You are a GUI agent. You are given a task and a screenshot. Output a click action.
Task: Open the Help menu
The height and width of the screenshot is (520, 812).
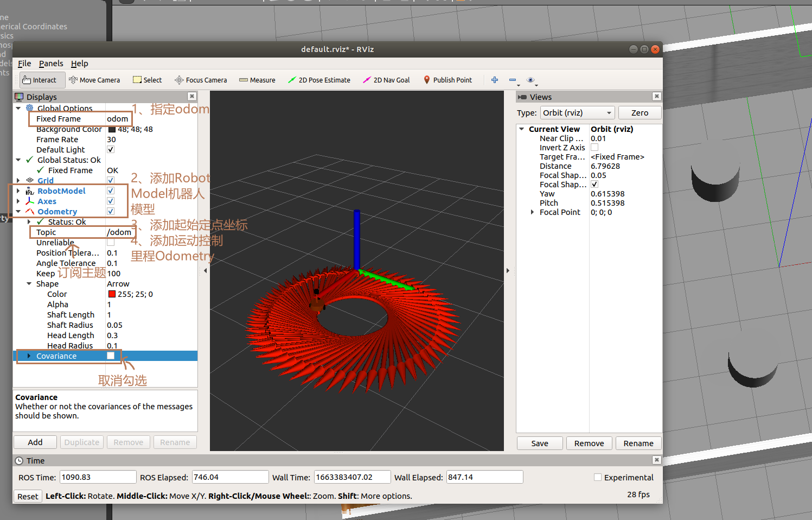point(79,64)
